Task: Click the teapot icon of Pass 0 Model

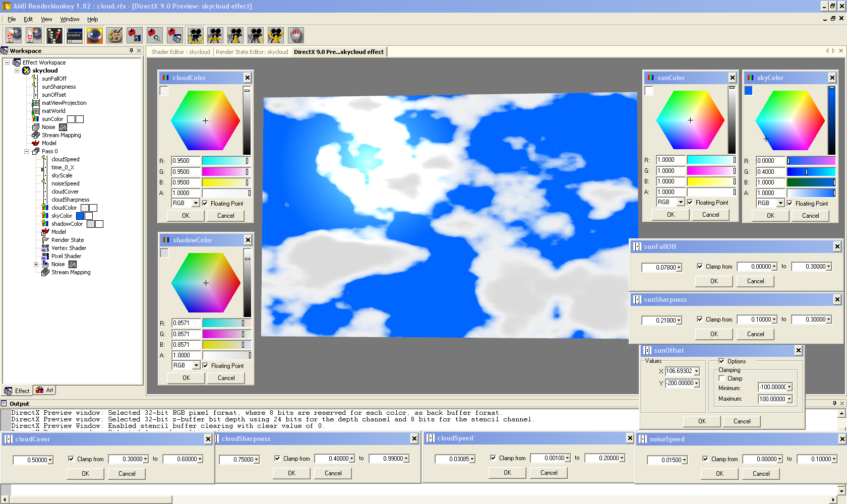Action: 45,232
